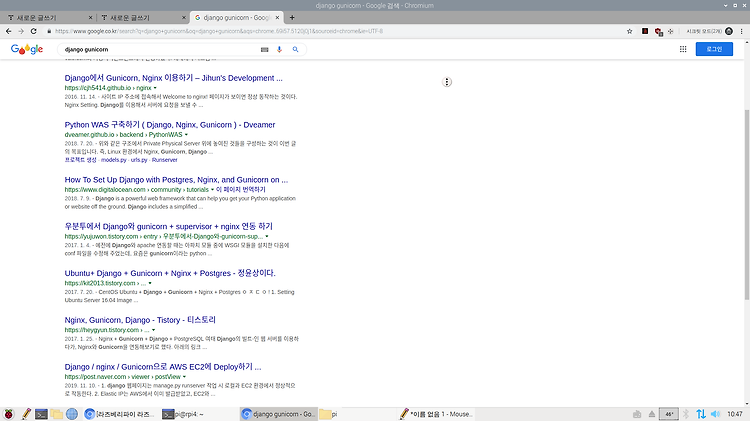This screenshot has height=421, width=750.
Task: Open the 'models.py' sitelink
Action: tap(113, 160)
